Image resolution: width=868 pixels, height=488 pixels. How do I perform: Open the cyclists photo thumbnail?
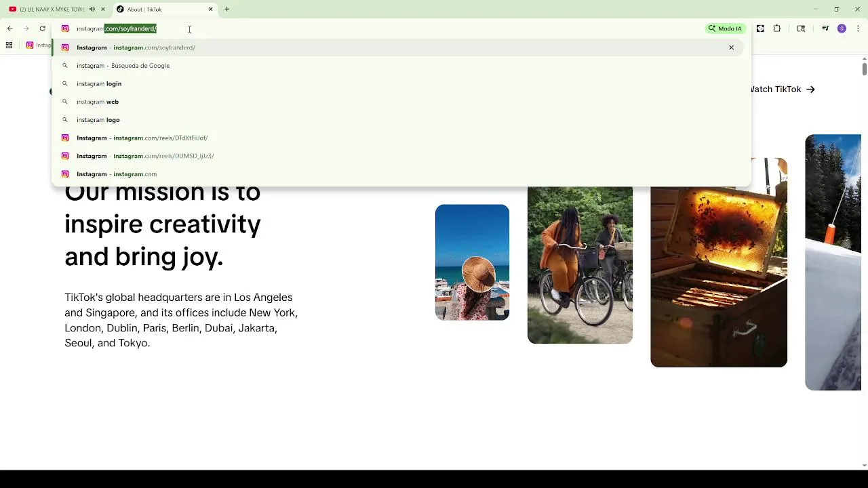pyautogui.click(x=580, y=265)
